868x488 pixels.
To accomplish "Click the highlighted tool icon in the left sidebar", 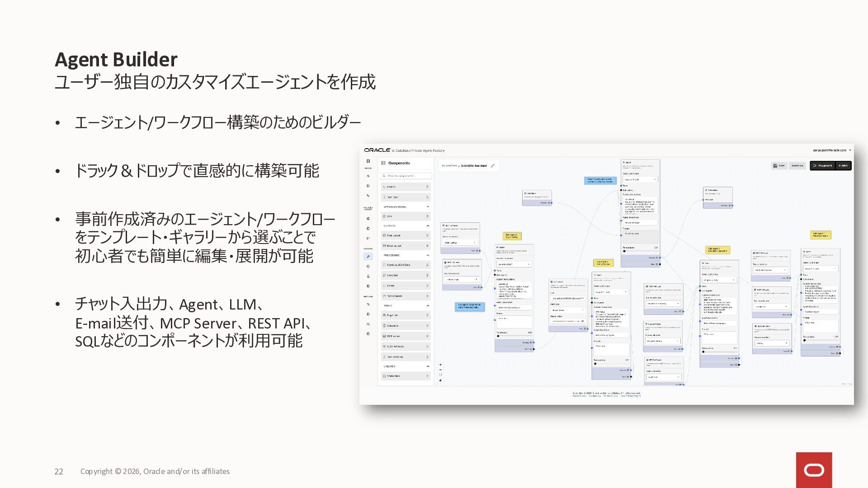I will pos(368,257).
